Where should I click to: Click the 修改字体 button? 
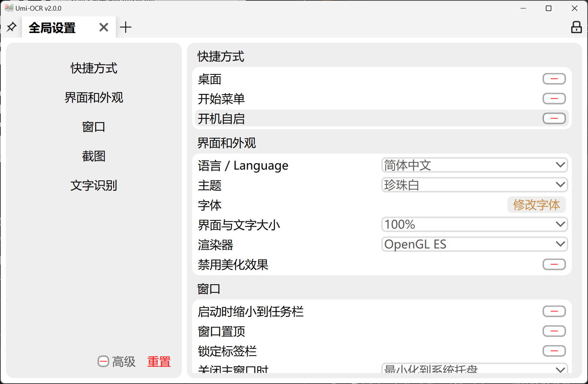(x=536, y=205)
